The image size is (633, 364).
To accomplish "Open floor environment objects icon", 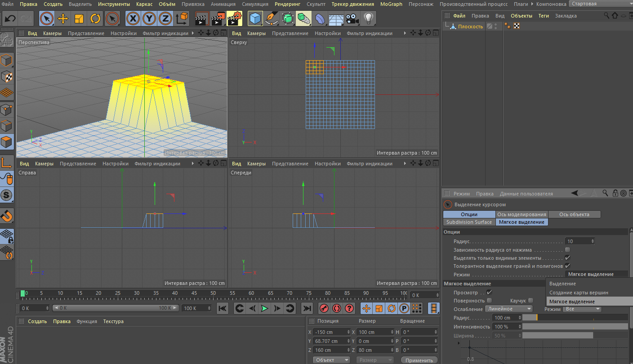I will [x=336, y=18].
